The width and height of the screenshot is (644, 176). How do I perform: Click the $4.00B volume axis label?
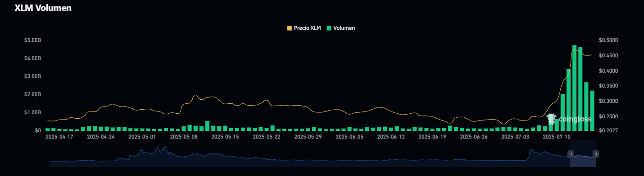point(33,59)
